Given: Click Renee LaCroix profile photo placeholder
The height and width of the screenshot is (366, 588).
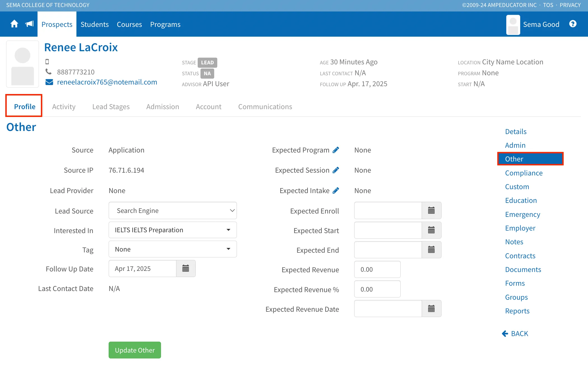Looking at the screenshot, I should [23, 64].
